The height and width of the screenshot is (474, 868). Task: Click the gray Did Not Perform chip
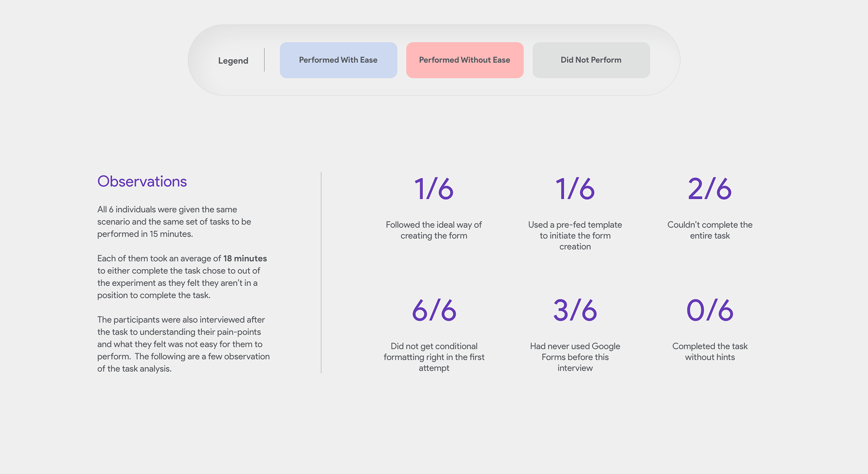tap(591, 60)
